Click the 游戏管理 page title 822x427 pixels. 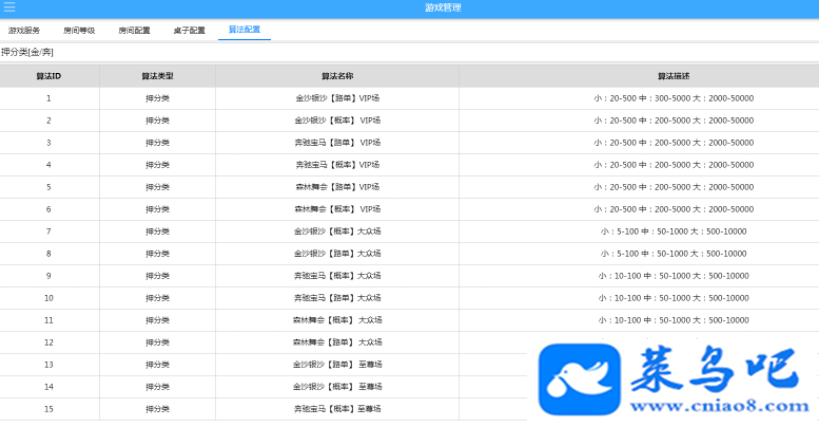443,8
